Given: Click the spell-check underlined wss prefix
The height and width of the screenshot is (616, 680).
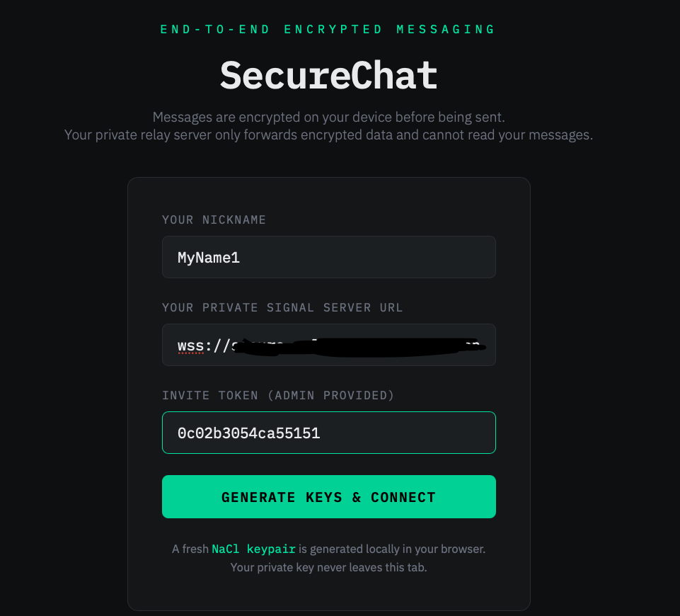Looking at the screenshot, I should coord(190,346).
